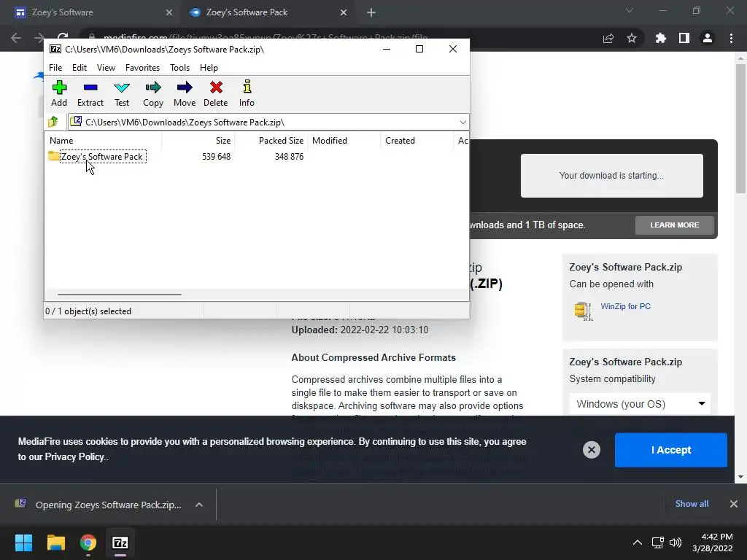
Task: Open the Favorites menu in 7-Zip
Action: (142, 68)
